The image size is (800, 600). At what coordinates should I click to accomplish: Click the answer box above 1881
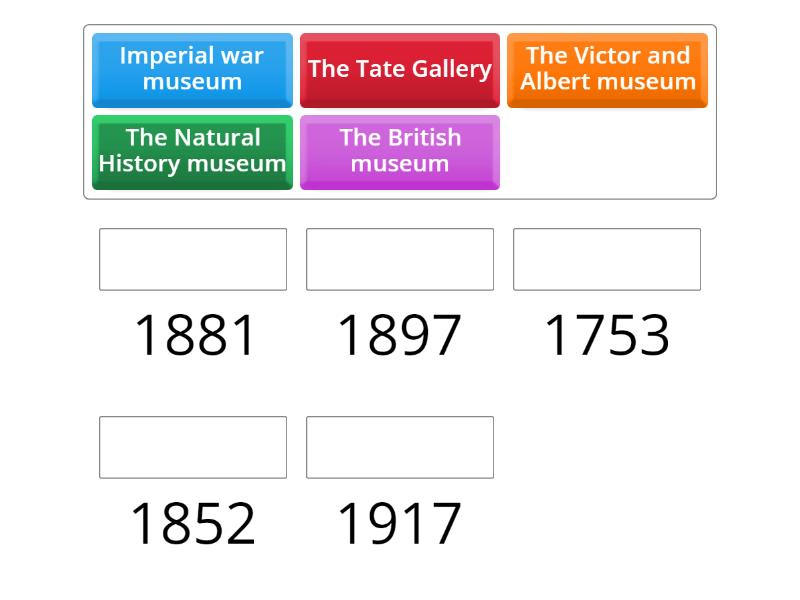pyautogui.click(x=192, y=259)
